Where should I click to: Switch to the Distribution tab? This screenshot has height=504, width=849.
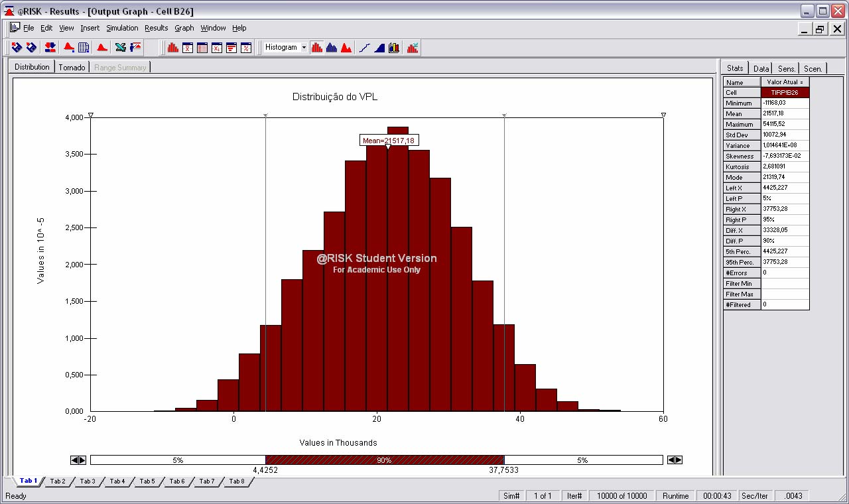click(x=32, y=67)
